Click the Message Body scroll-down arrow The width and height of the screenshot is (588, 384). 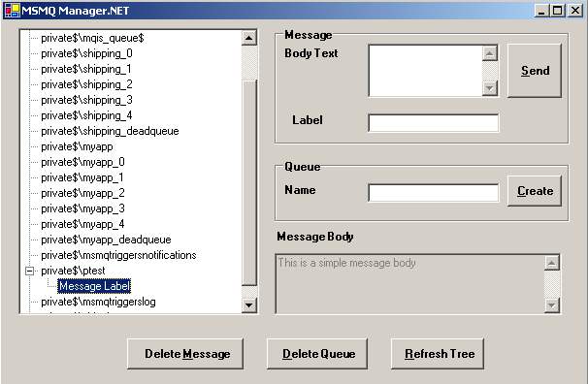point(552,305)
